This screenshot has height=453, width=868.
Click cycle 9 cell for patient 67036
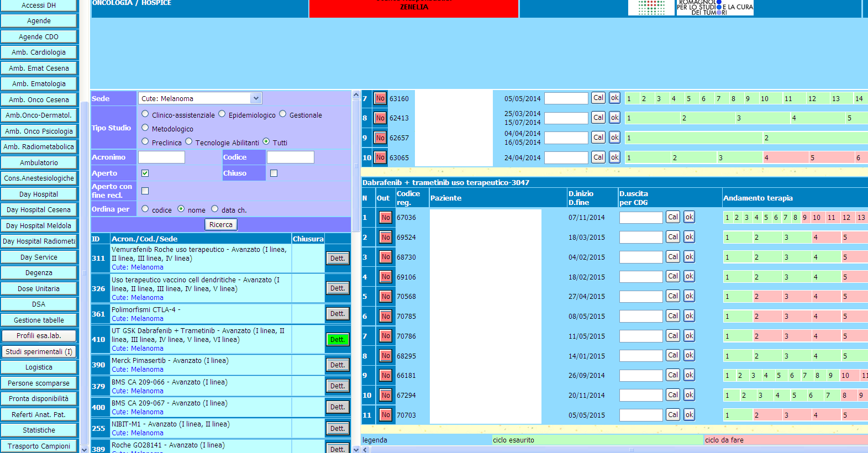click(x=805, y=217)
